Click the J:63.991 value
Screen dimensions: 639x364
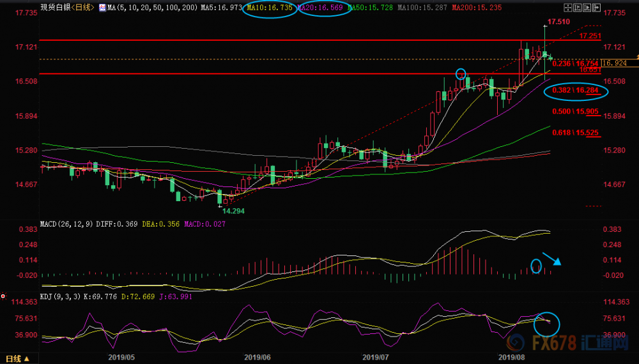point(176,296)
